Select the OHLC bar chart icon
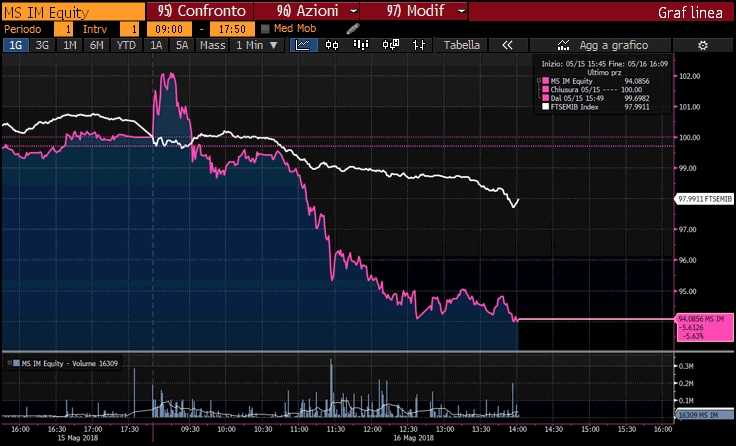Screen dimensions: 736x446 click(x=419, y=45)
